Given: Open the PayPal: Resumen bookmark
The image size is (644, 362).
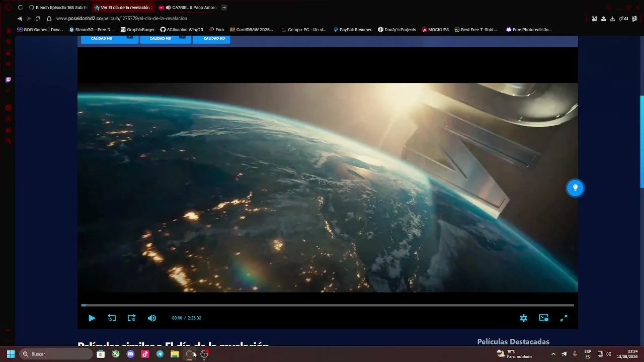Looking at the screenshot, I should pos(353,30).
